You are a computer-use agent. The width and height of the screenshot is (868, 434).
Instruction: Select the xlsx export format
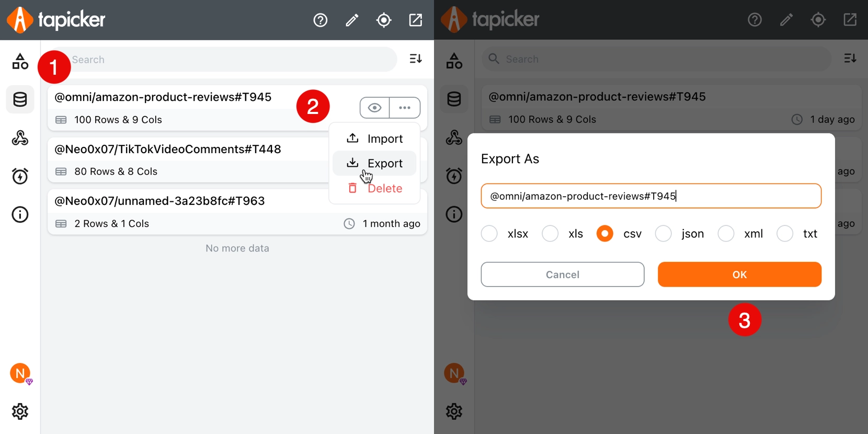[489, 234]
